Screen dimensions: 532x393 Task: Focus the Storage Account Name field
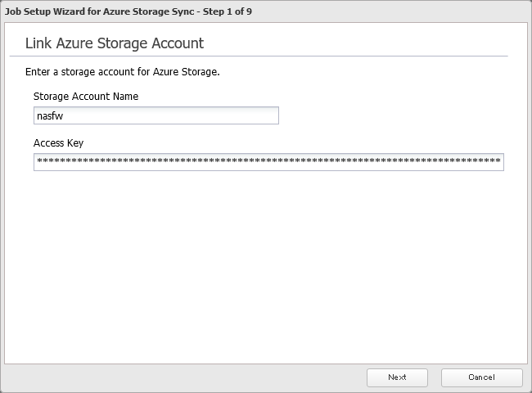(x=156, y=115)
